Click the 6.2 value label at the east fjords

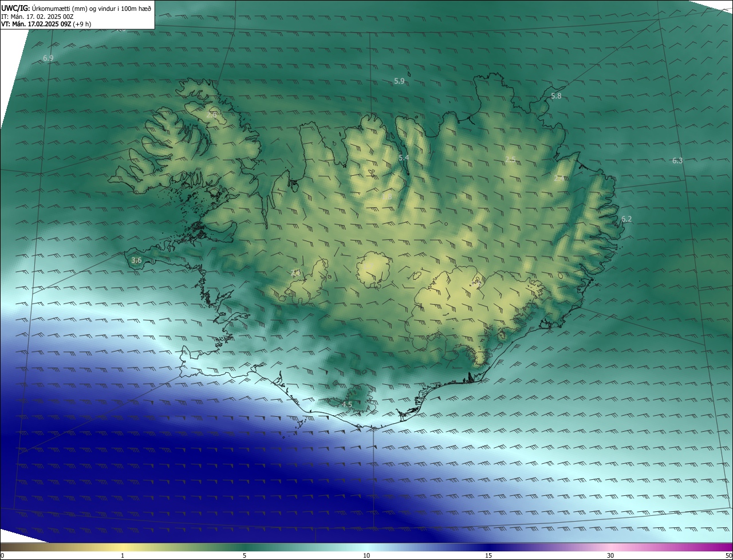tap(626, 219)
